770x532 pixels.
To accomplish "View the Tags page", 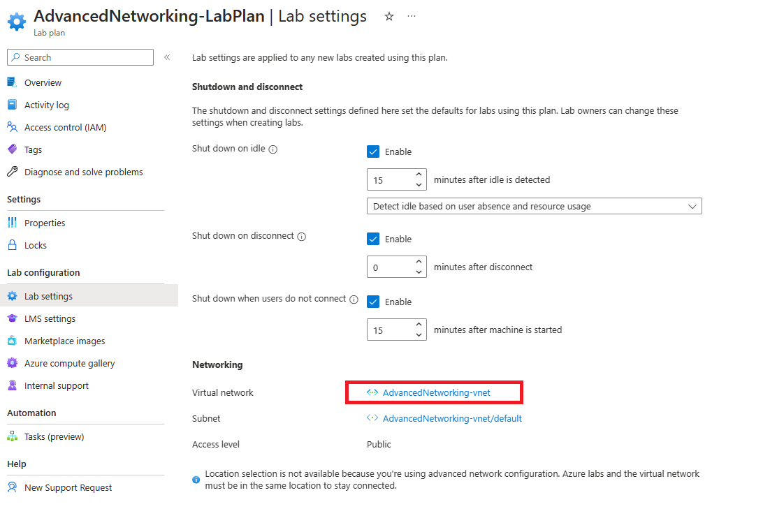I will click(x=34, y=149).
